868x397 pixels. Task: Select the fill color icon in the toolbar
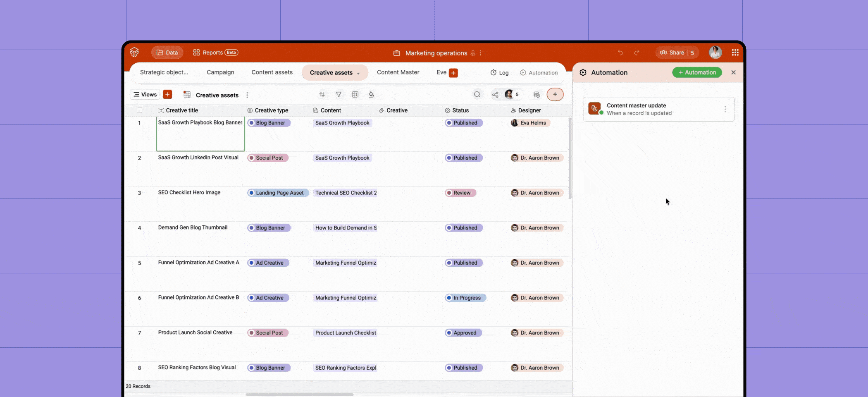(x=371, y=94)
